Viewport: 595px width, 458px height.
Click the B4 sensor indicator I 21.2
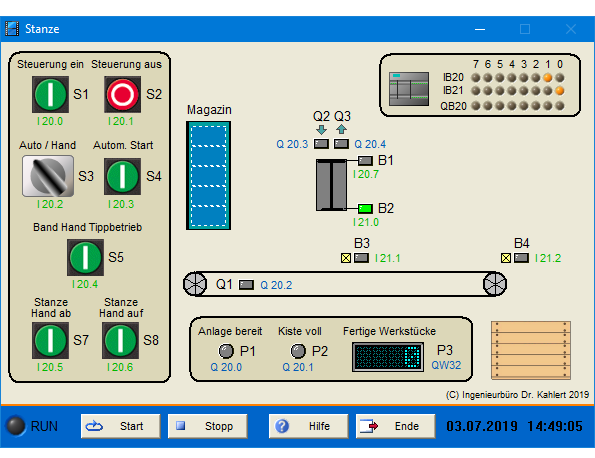pyautogui.click(x=521, y=258)
